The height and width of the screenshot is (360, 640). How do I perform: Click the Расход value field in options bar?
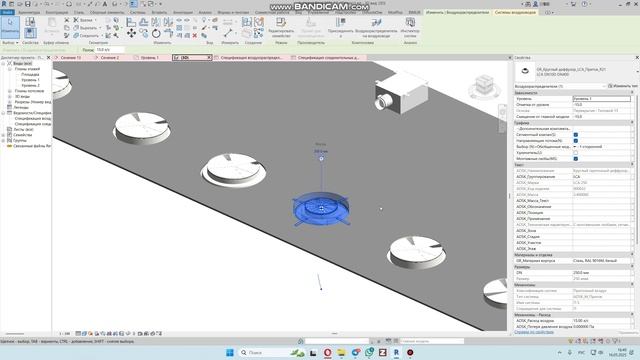(x=109, y=50)
